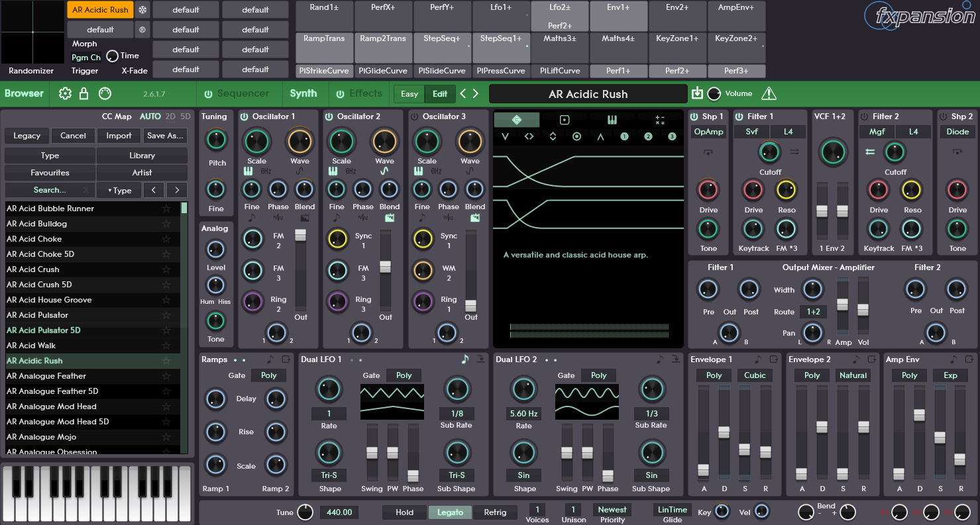Toggle Shp 1 power button
Viewport: 980px width, 525px height.
pyautogui.click(x=694, y=117)
